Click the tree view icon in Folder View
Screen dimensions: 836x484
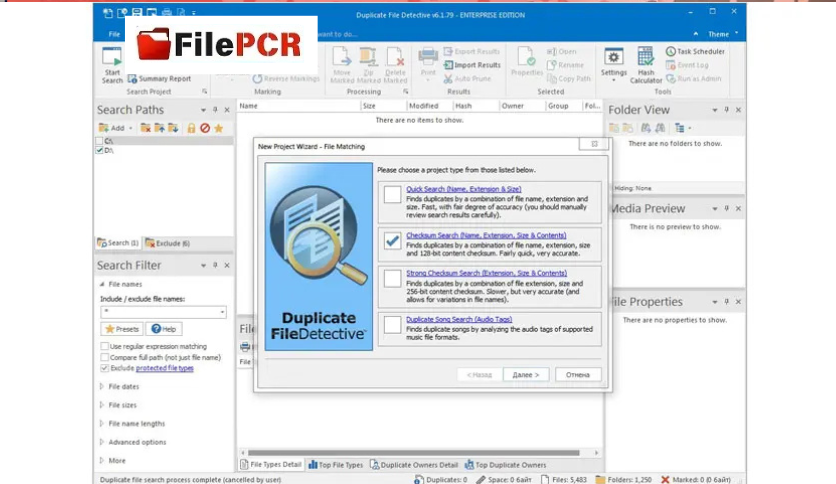(x=679, y=128)
